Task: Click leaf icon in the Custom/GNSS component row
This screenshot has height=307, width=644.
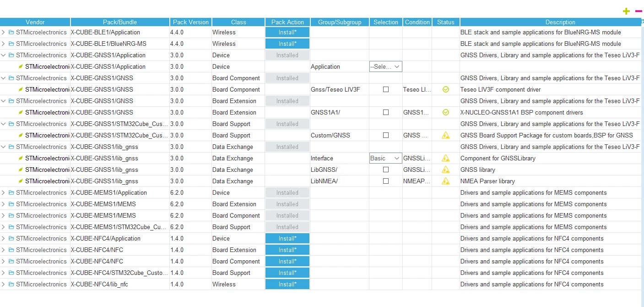Action: 21,135
